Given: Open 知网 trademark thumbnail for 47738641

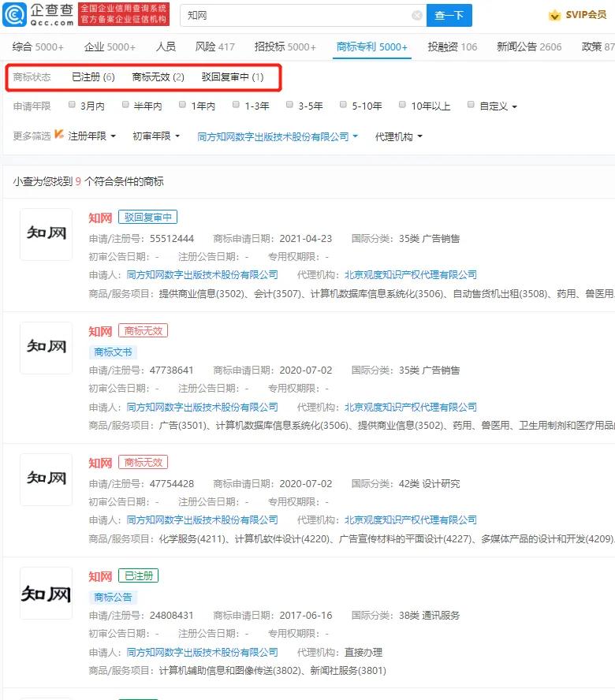Looking at the screenshot, I should click(x=46, y=348).
